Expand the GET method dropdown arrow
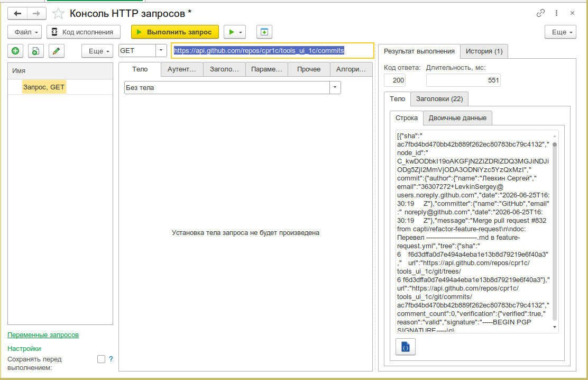The height and width of the screenshot is (380, 588). 161,50
